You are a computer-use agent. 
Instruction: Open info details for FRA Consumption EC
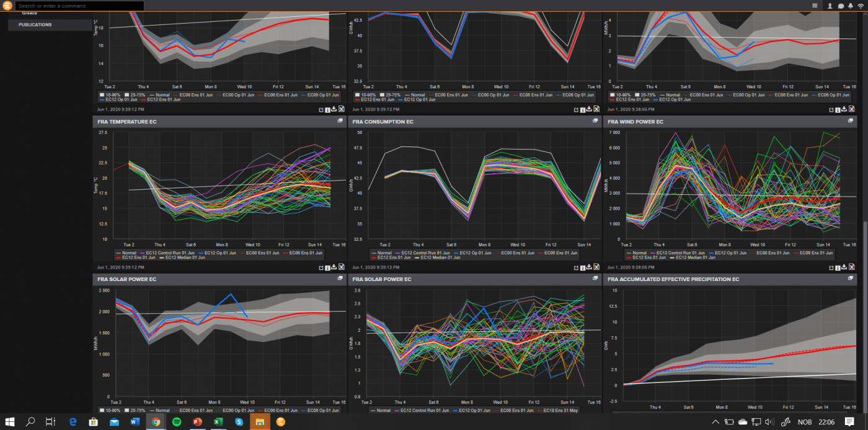point(582,267)
